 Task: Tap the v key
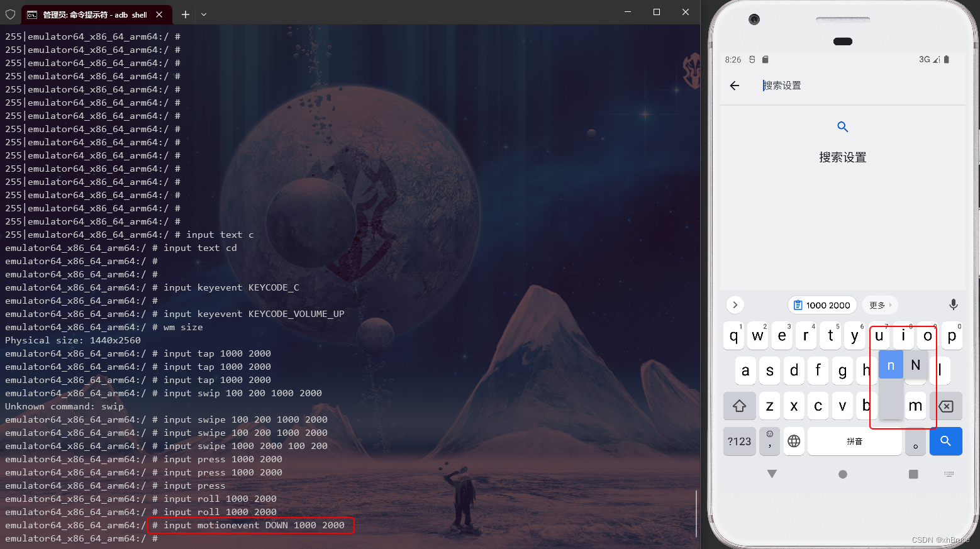point(843,406)
